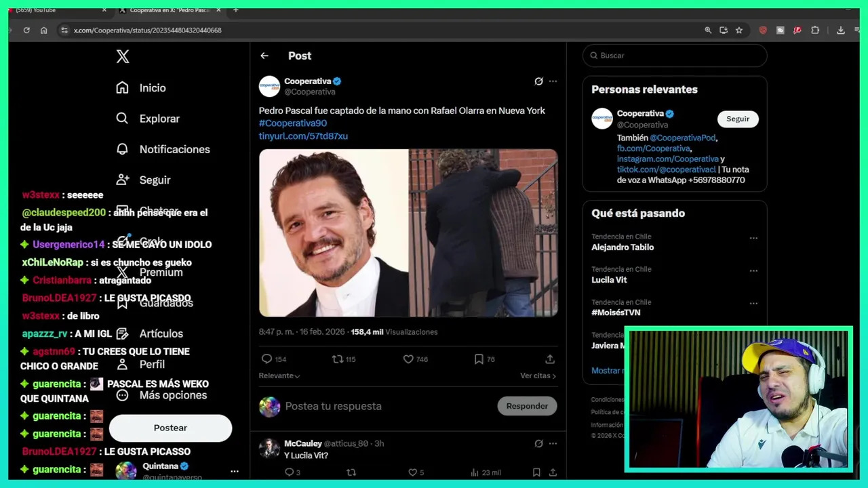This screenshot has width=868, height=488.
Task: Expand the Relevante sort dropdown
Action: (x=279, y=375)
